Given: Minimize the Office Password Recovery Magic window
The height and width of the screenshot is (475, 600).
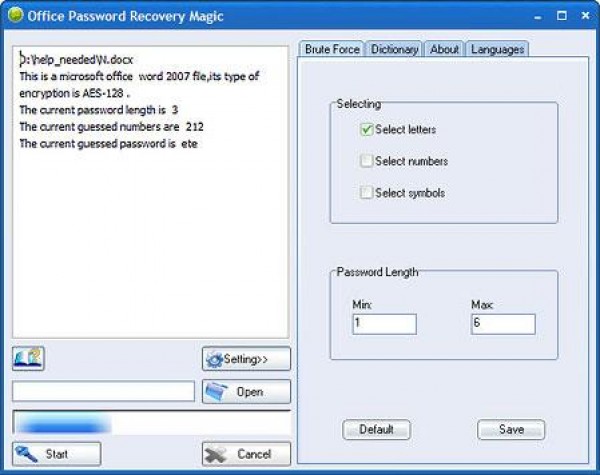Looking at the screenshot, I should 538,16.
